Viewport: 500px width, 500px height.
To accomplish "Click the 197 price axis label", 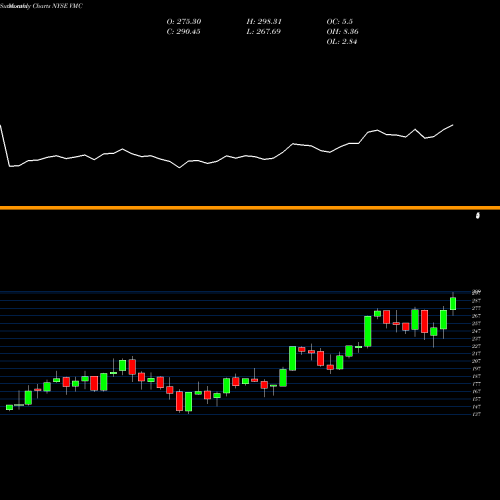I will (x=476, y=369).
